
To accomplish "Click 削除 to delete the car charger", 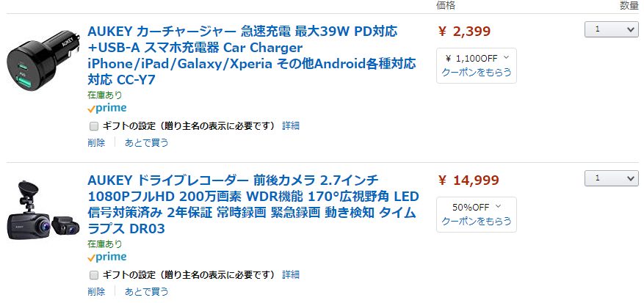I will coord(96,143).
